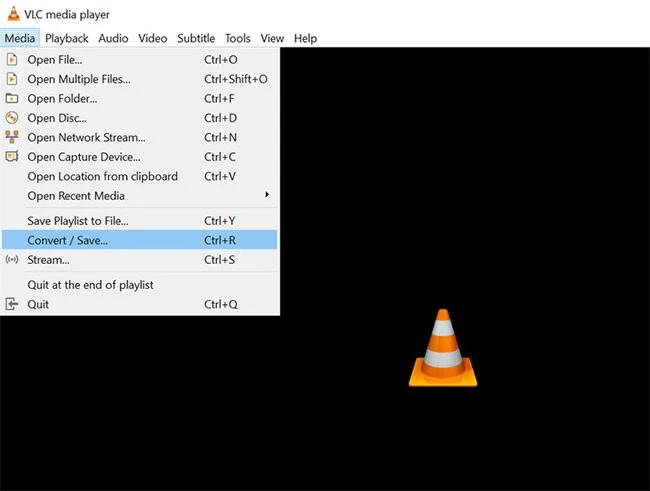Click the Open Network Stream icon

(x=12, y=137)
